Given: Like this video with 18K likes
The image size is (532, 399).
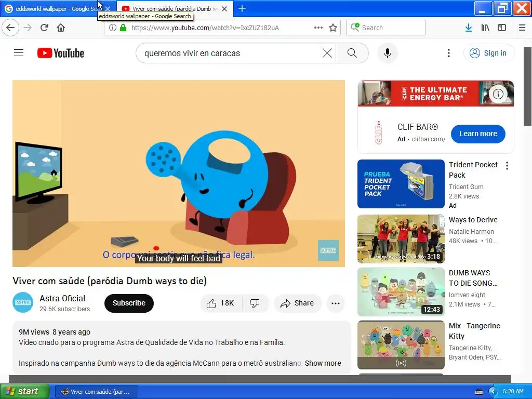Looking at the screenshot, I should [221, 303].
